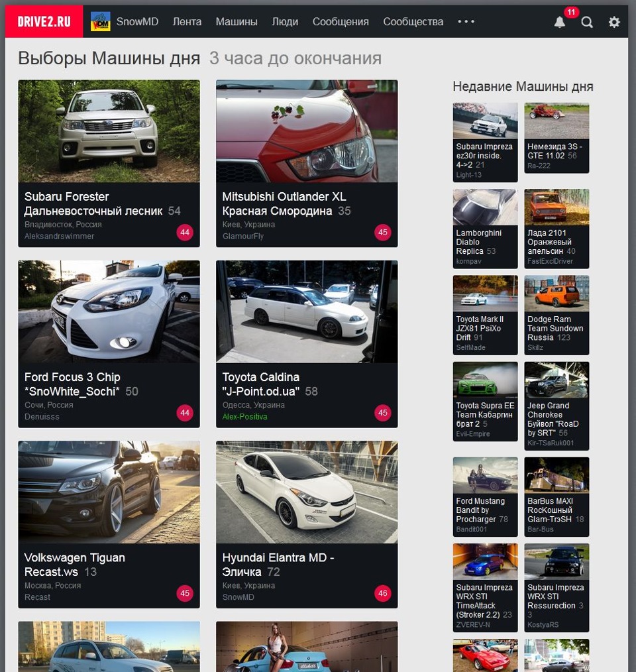Image resolution: width=636 pixels, height=672 pixels.
Task: Click the DRIVE2.RU logo
Action: [44, 21]
